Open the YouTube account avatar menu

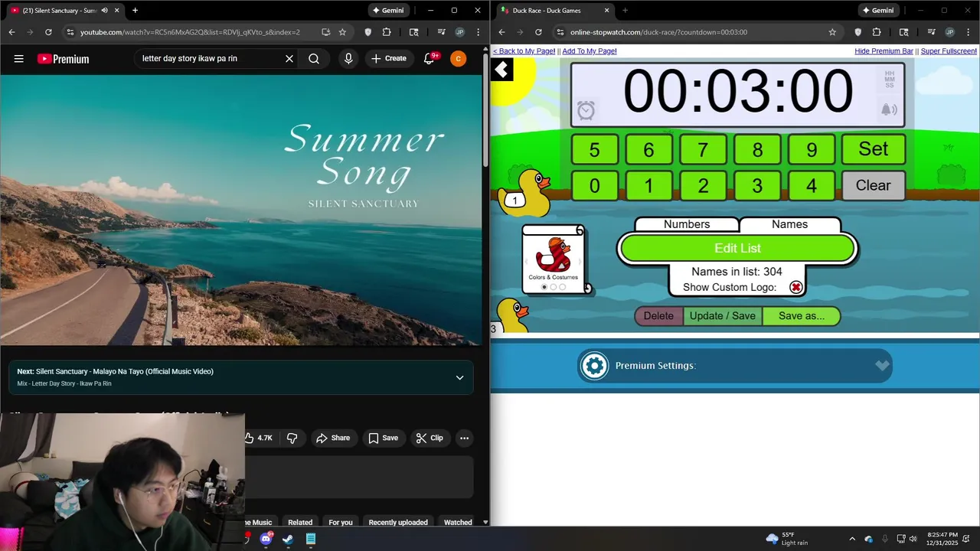pyautogui.click(x=458, y=59)
